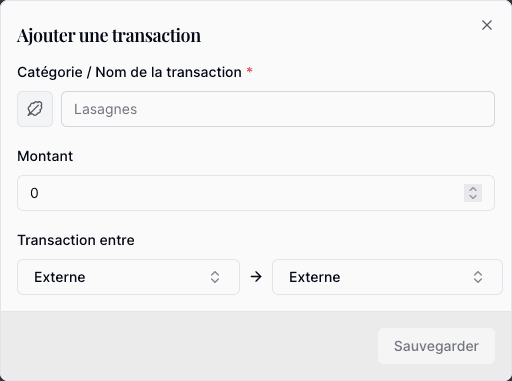Close the Ajouter une transaction dialog
Screen dimensions: 512x381
tap(487, 25)
